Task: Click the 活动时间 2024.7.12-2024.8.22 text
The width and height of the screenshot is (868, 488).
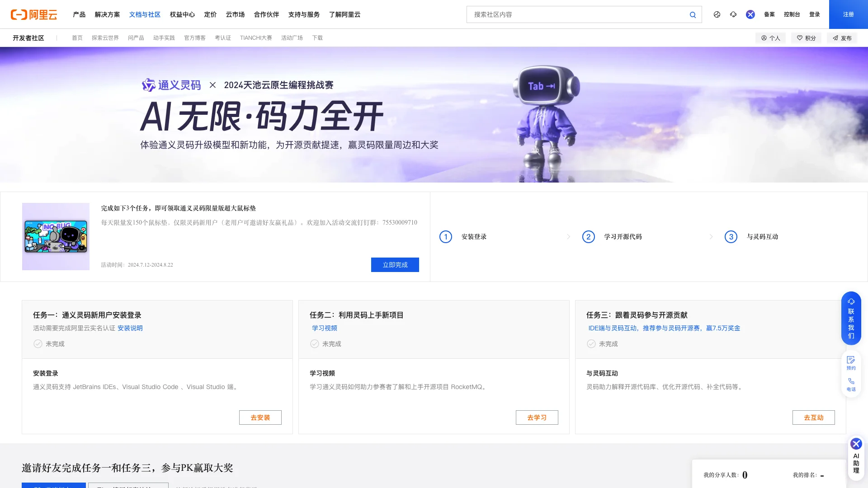Action: 137,265
